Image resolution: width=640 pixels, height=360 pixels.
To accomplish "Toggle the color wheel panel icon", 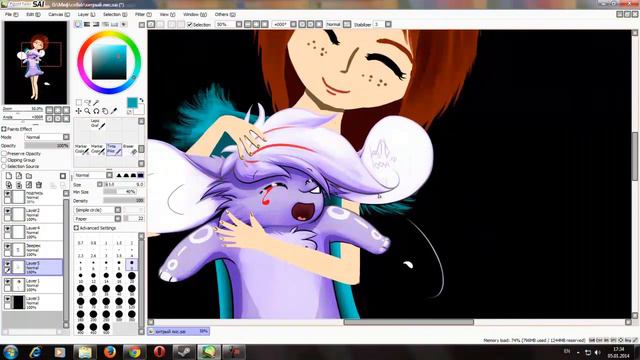I will [x=78, y=24].
